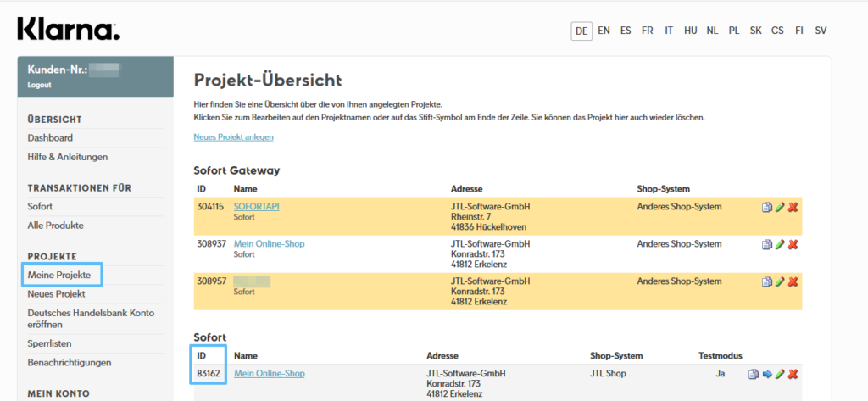Click the Neues Projekt anlegen link
This screenshot has width=868, height=401.
coord(234,137)
